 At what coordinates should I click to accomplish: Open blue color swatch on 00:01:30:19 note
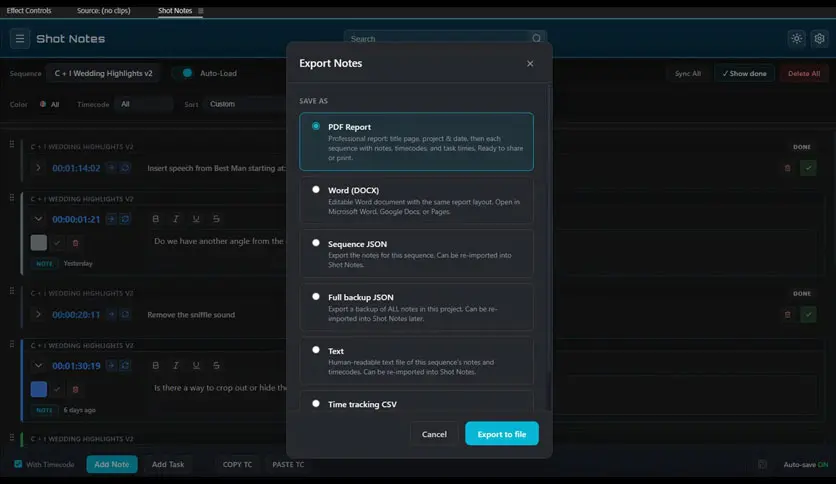38,389
